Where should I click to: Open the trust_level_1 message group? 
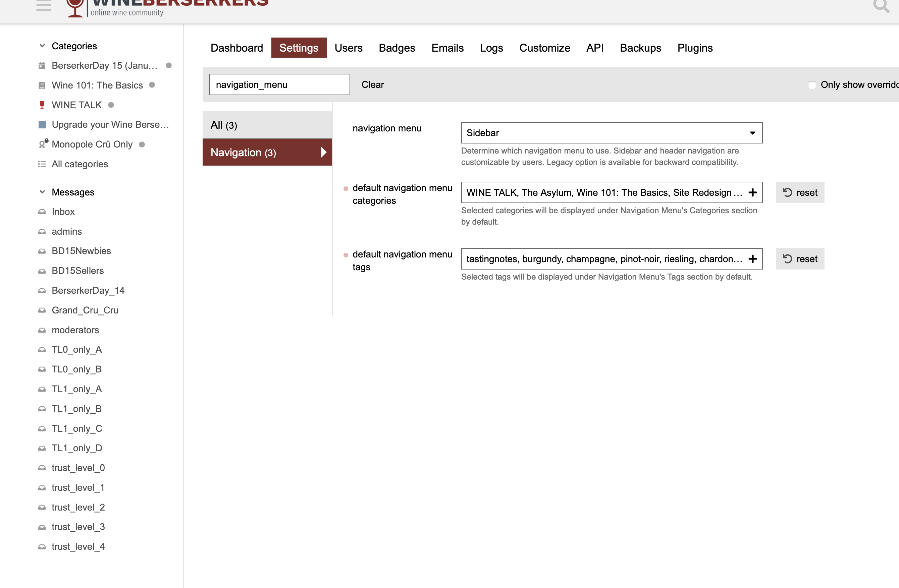(78, 488)
